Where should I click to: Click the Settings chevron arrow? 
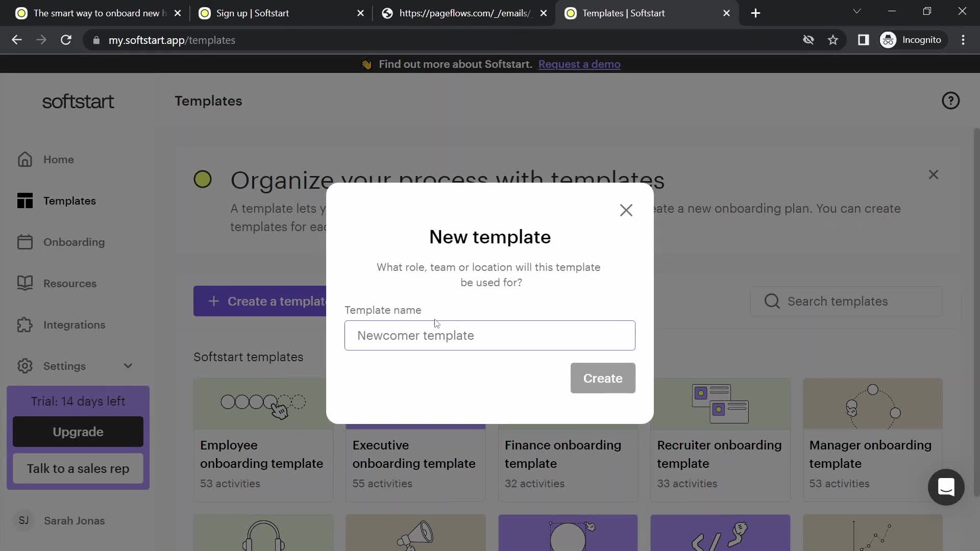pos(128,366)
